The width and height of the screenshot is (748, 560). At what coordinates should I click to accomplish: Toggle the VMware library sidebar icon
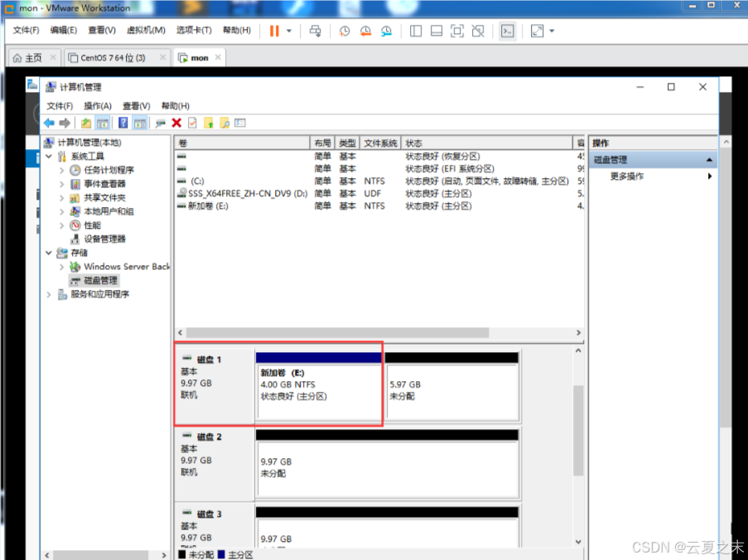416,31
